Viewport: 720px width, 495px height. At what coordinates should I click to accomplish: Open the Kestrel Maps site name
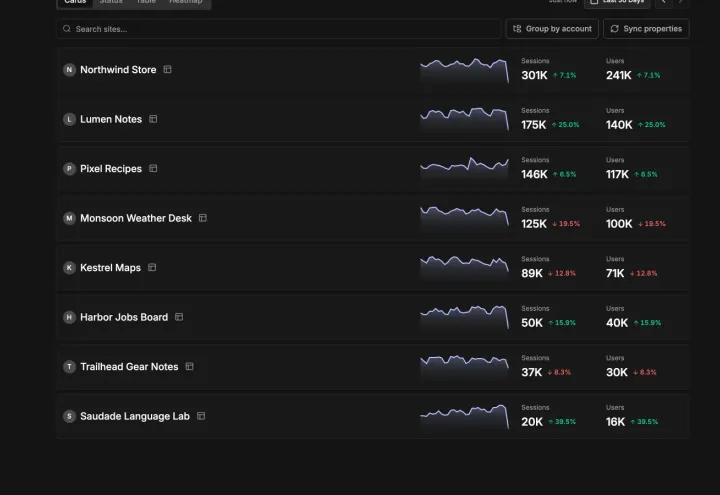(111, 268)
